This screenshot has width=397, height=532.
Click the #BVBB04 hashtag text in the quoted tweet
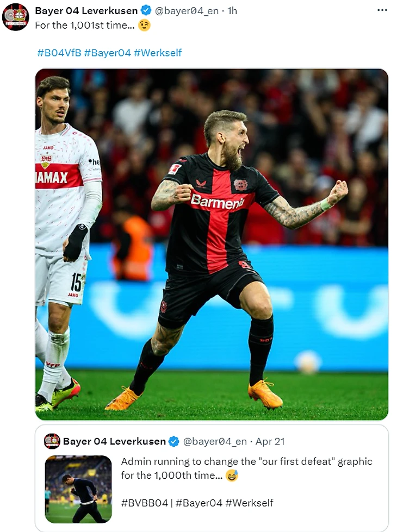[144, 503]
